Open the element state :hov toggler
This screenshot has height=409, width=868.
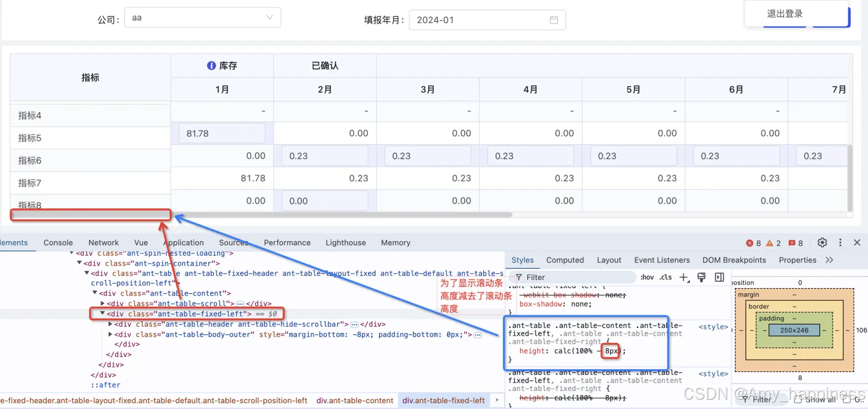tap(646, 277)
